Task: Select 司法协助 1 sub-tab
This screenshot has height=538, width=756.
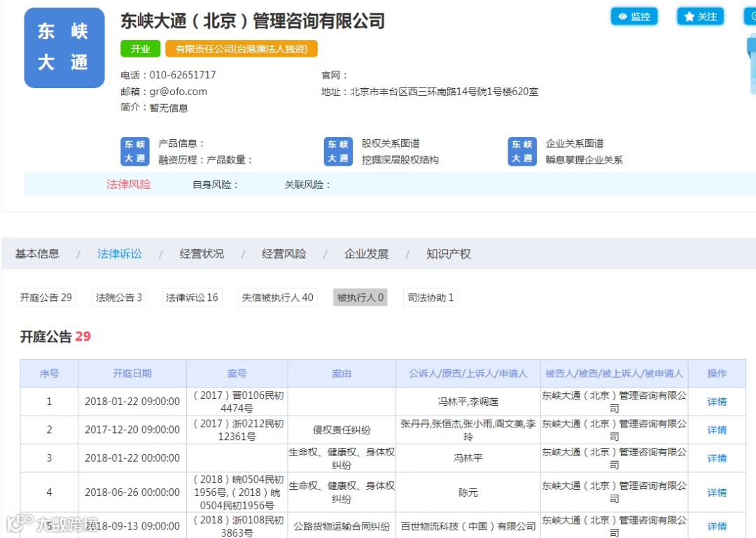Action: pyautogui.click(x=430, y=297)
